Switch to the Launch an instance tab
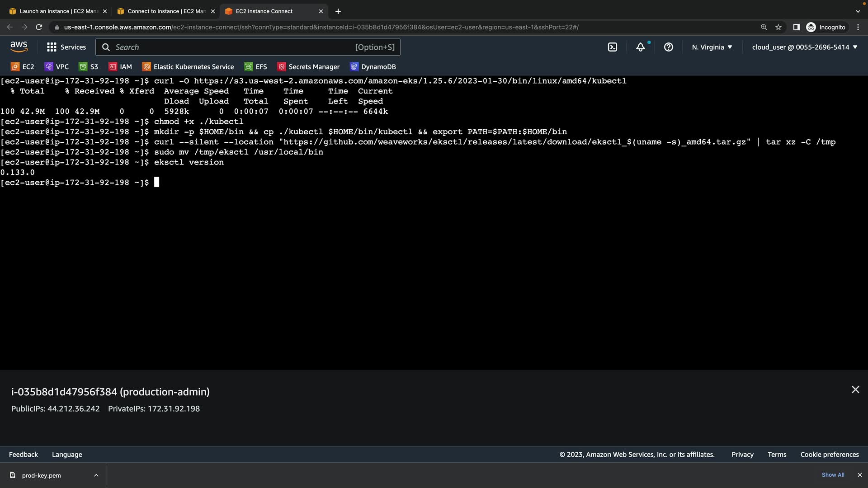This screenshot has height=488, width=868. [58, 11]
